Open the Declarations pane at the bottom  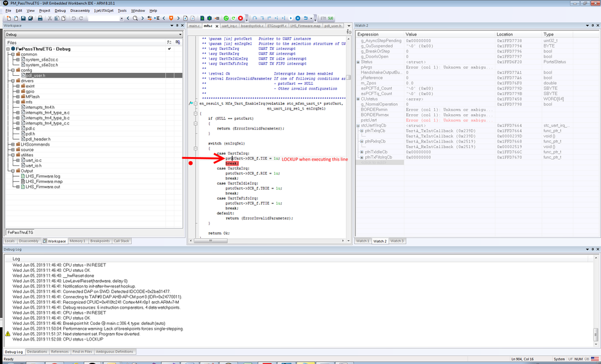coord(38,351)
